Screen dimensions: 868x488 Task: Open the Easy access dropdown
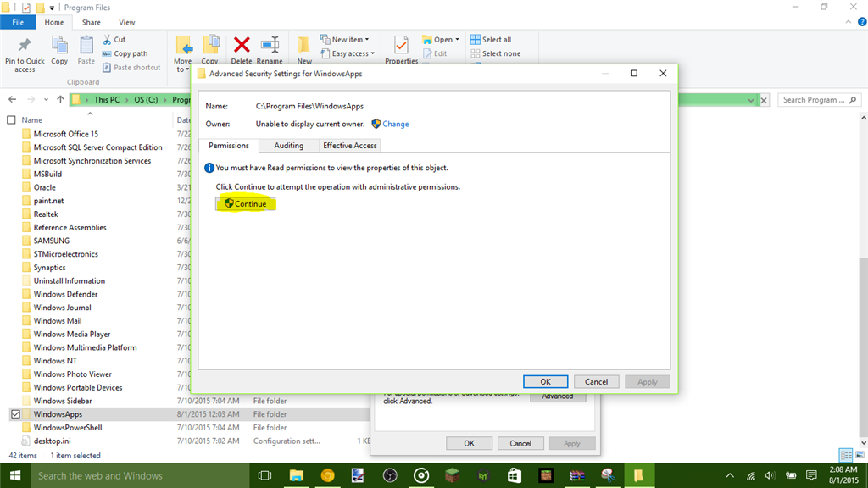[347, 53]
